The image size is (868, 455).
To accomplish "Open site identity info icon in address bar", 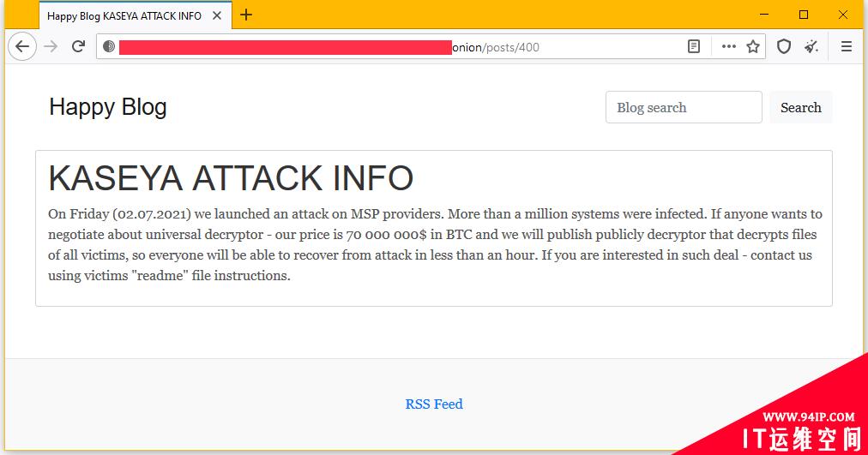I will [109, 46].
